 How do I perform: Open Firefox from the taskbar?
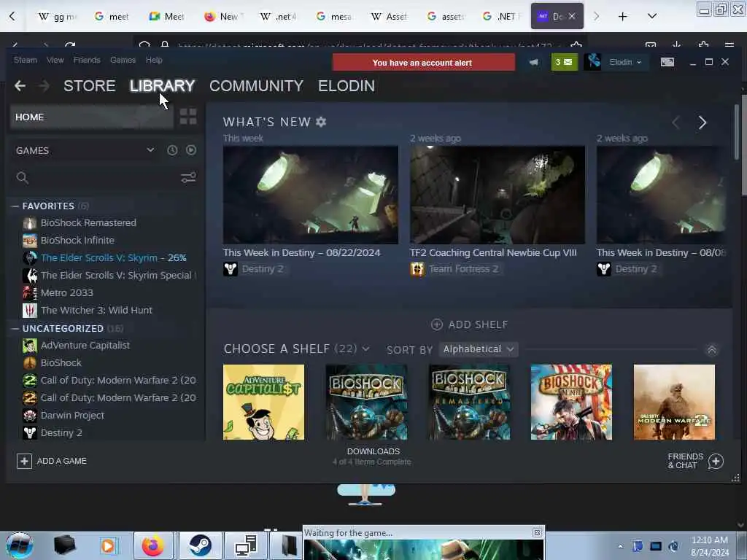(x=152, y=545)
